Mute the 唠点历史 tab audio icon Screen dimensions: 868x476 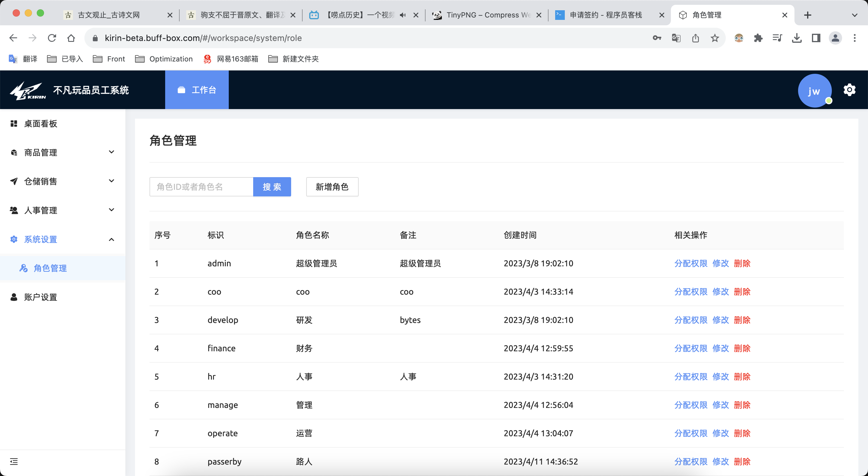[403, 15]
